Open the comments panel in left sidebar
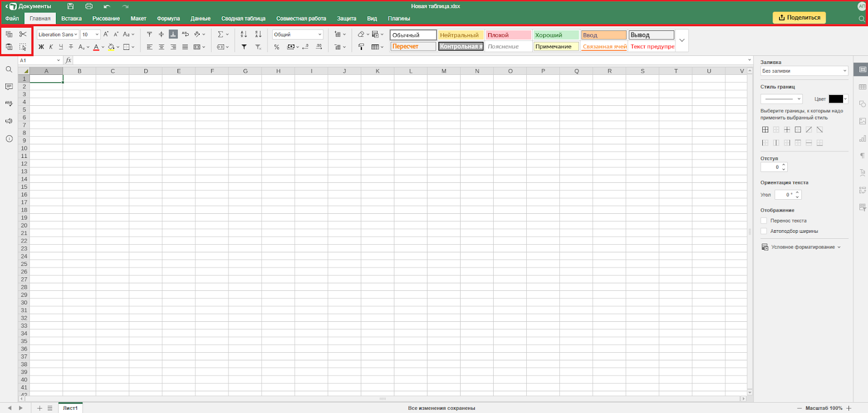The image size is (868, 413). (9, 87)
